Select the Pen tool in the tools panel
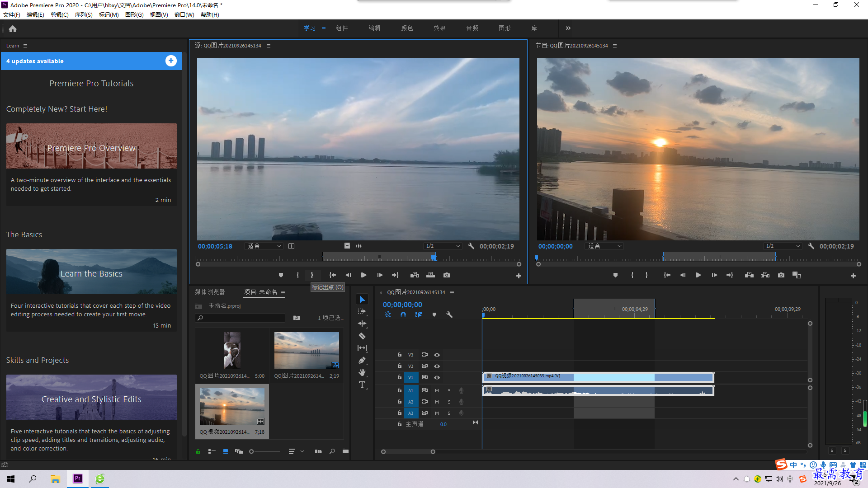868x488 pixels. pos(362,360)
